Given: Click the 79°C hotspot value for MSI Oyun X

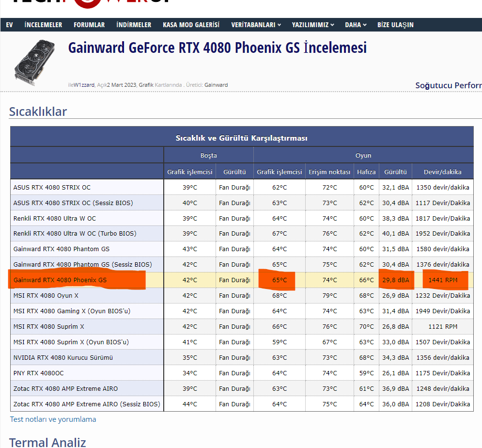Looking at the screenshot, I should tap(329, 296).
